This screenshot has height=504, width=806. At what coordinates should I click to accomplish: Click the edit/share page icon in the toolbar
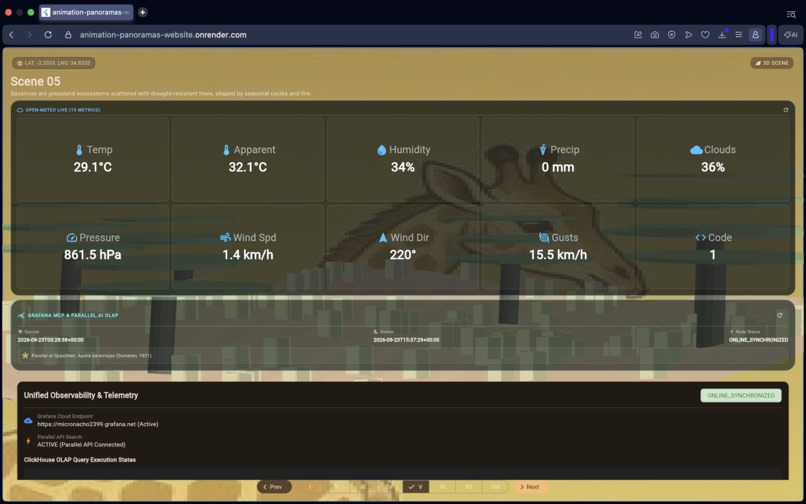pos(638,35)
